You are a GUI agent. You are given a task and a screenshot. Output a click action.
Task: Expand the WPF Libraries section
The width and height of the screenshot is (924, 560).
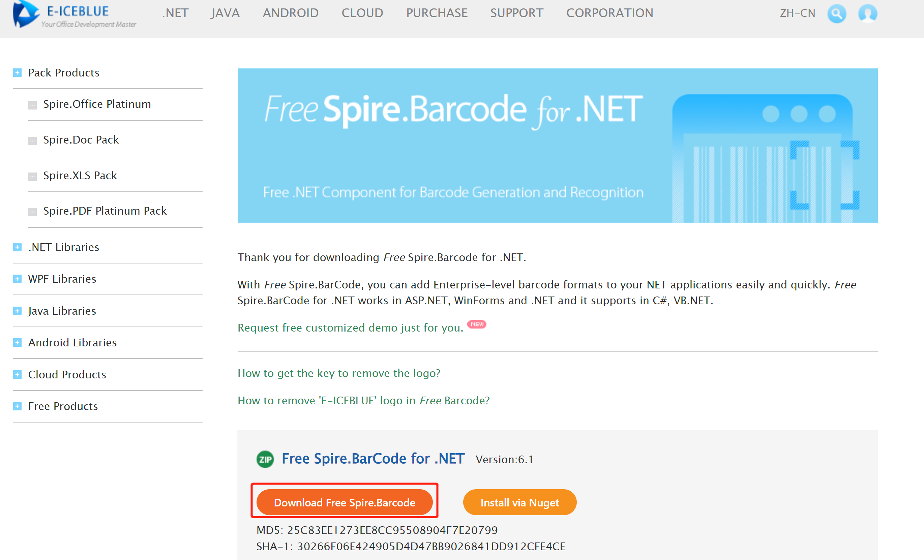(17, 279)
